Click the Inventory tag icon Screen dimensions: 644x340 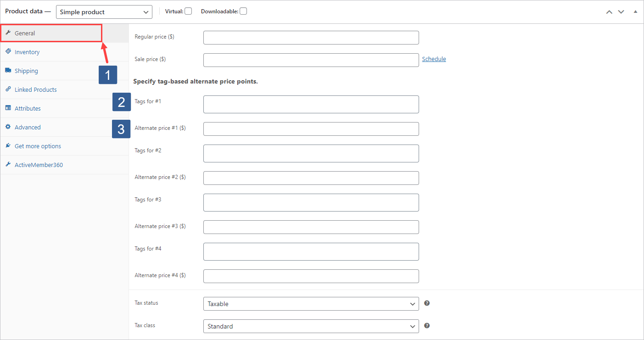pos(8,51)
